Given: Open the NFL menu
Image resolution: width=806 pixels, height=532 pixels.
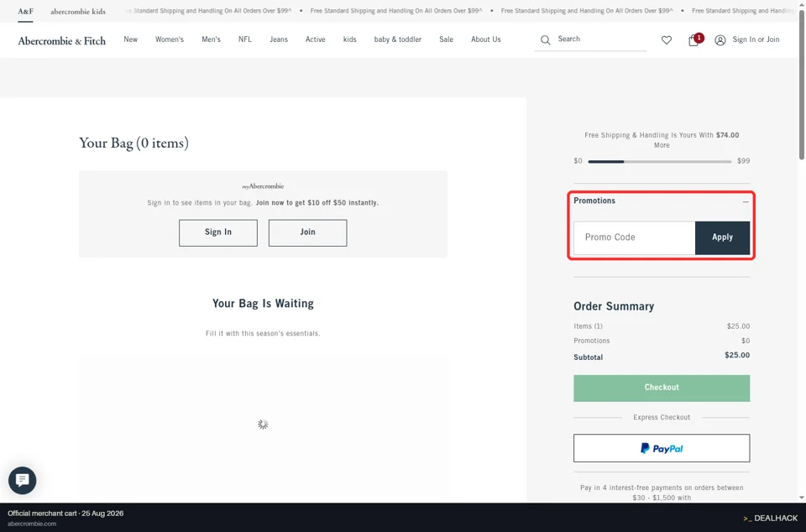Looking at the screenshot, I should 245,39.
